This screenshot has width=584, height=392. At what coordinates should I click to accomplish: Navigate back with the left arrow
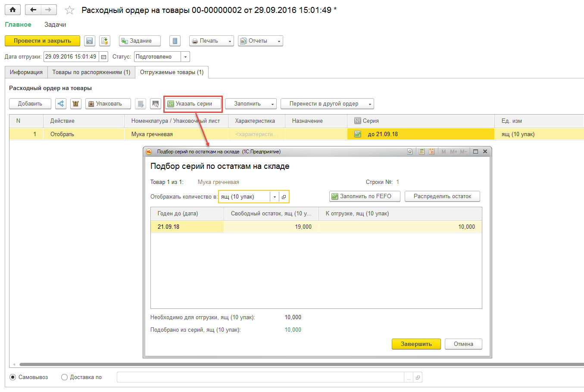click(33, 9)
